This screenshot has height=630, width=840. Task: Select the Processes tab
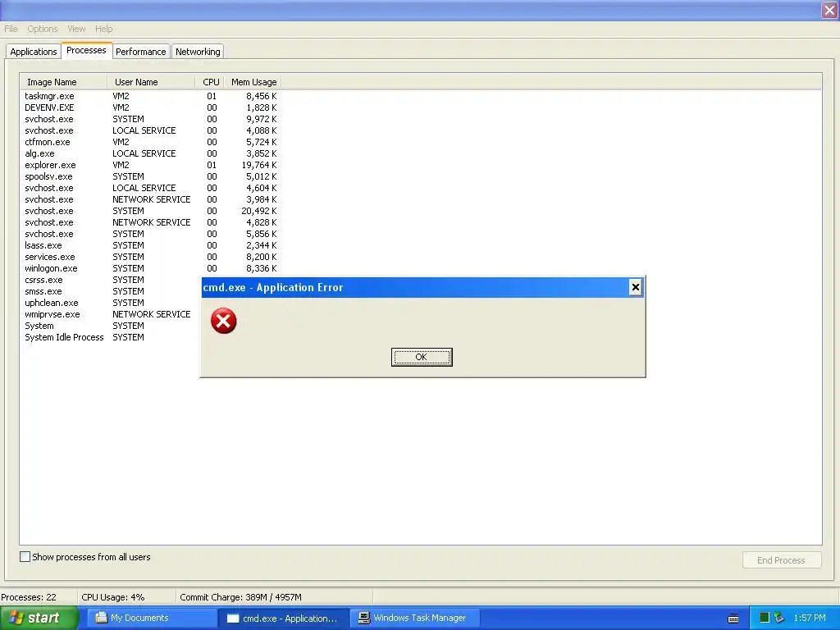coord(86,50)
